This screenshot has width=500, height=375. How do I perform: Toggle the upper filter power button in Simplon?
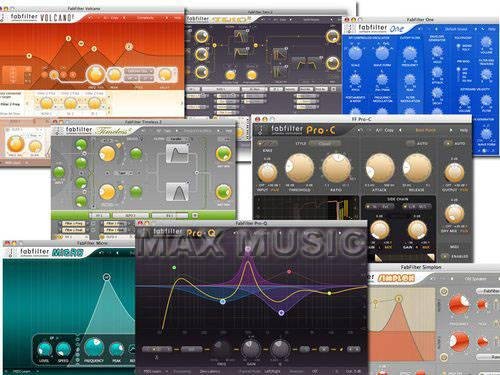point(443,291)
